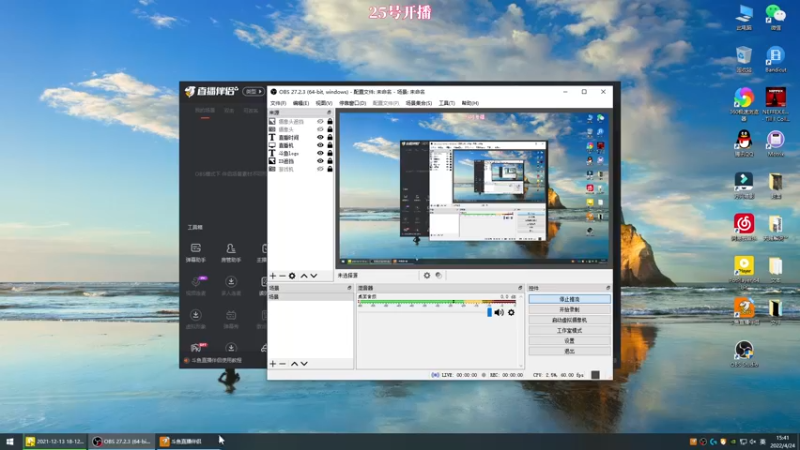800x450 pixels.
Task: Add a new source with plus icon
Action: pos(273,276)
